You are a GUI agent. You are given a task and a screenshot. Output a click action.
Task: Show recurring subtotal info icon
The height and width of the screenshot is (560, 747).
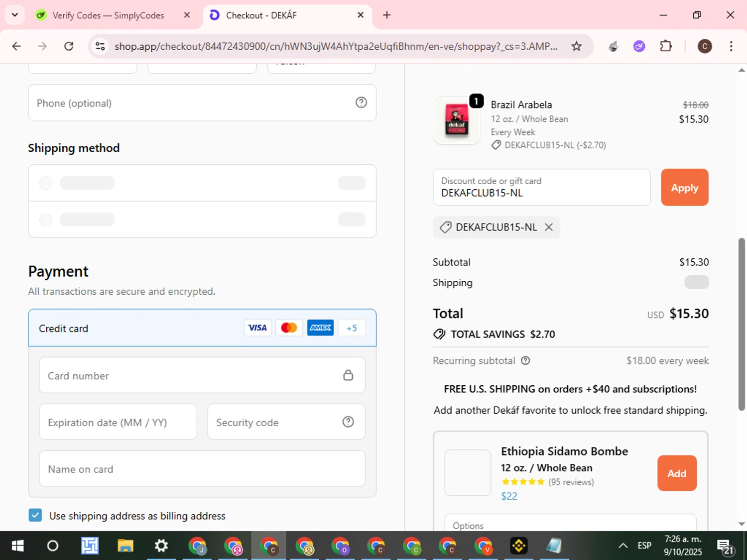[x=525, y=360]
